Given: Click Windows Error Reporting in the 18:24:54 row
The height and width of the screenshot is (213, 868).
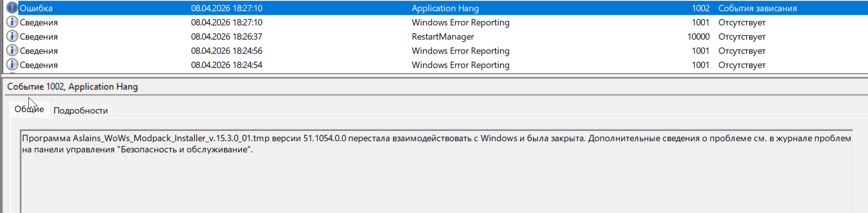Looking at the screenshot, I should [x=461, y=65].
